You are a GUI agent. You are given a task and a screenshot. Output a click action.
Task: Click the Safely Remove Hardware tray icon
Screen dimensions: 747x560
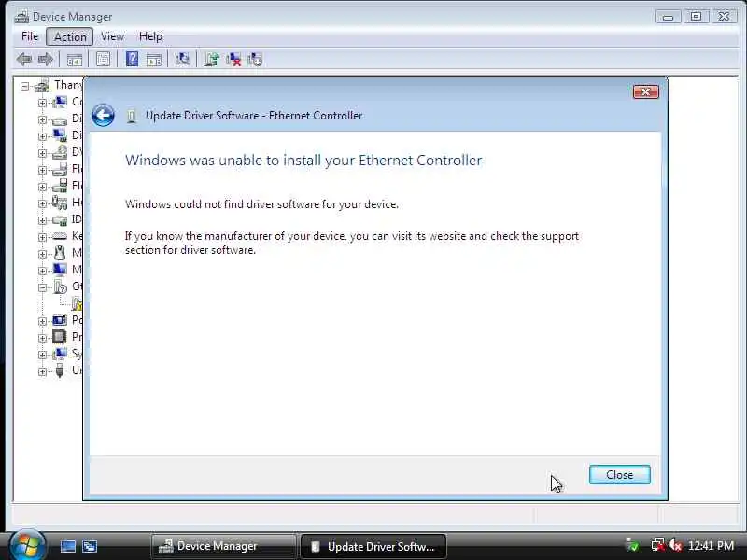coord(632,545)
